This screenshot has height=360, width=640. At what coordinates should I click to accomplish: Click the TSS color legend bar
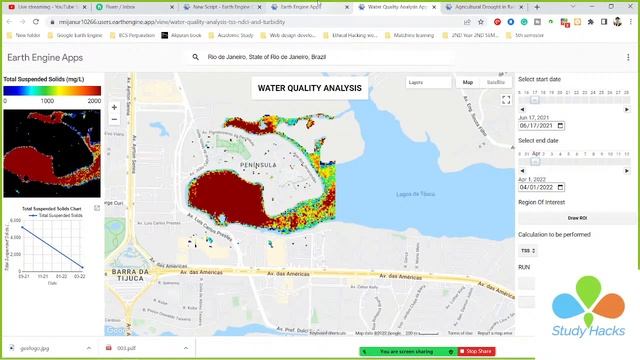click(52, 91)
